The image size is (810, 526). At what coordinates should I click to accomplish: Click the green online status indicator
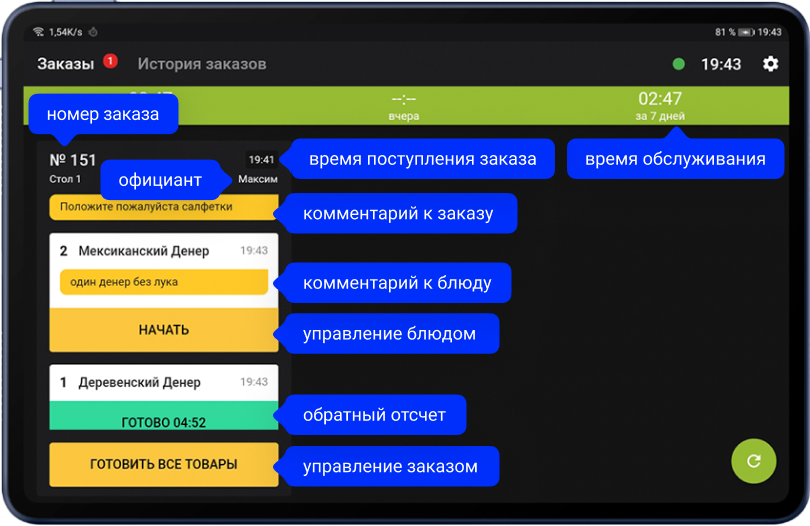[679, 64]
